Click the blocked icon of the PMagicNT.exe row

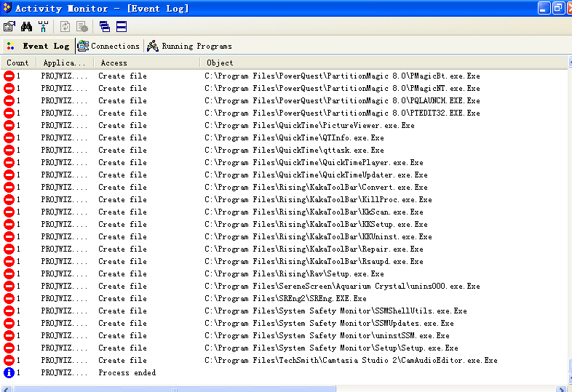pos(9,88)
